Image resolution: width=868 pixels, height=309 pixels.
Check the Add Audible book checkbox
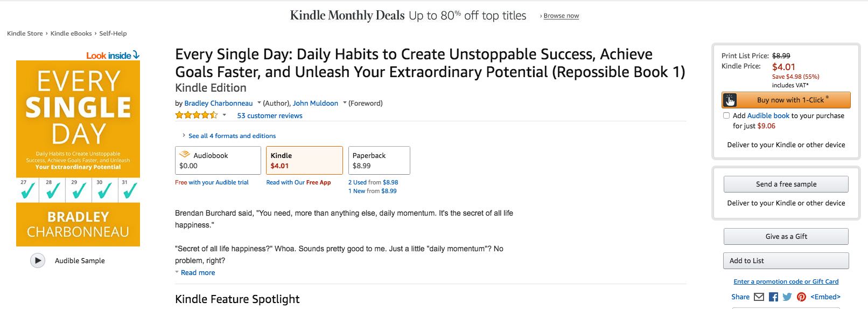726,115
